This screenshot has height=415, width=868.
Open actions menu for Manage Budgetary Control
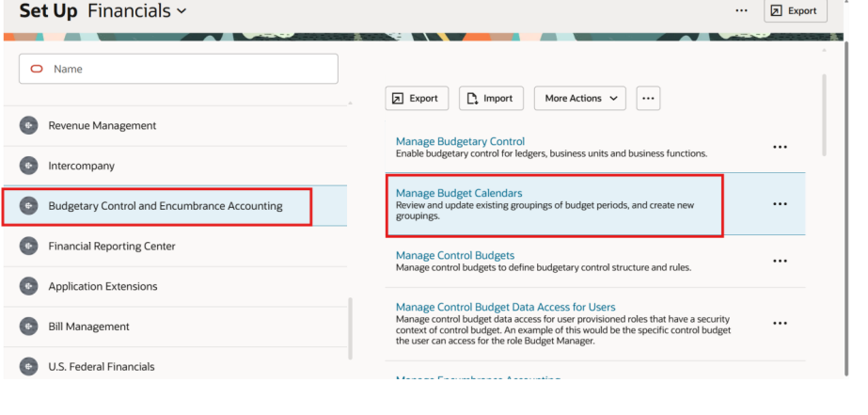point(780,148)
